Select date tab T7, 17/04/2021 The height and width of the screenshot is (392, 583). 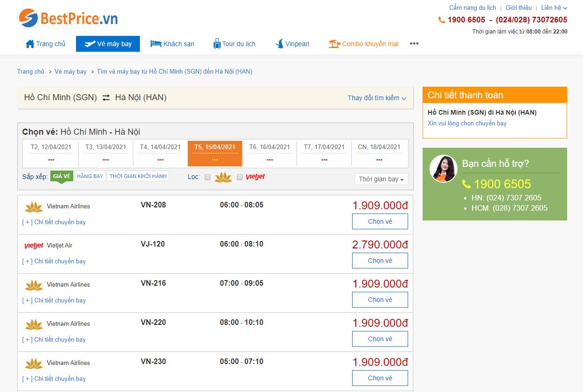pos(324,153)
